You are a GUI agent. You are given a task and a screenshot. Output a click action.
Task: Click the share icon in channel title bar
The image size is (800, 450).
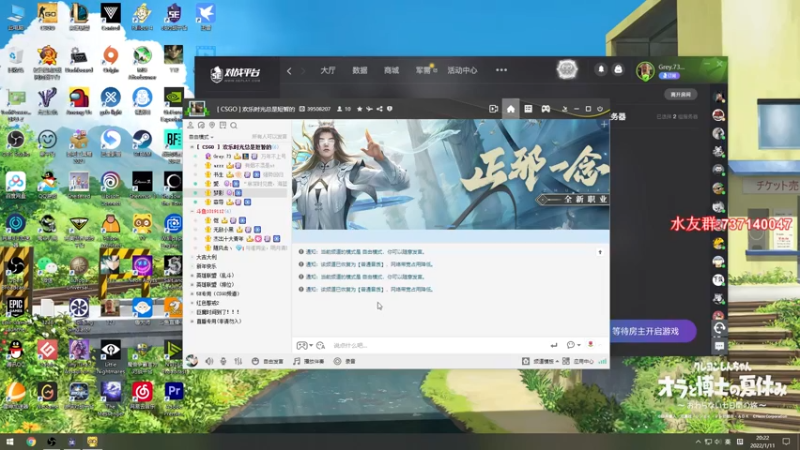(380, 109)
